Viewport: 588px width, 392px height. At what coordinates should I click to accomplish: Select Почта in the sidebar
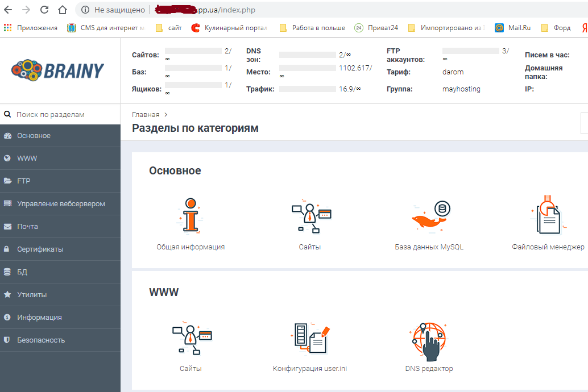pos(27,227)
